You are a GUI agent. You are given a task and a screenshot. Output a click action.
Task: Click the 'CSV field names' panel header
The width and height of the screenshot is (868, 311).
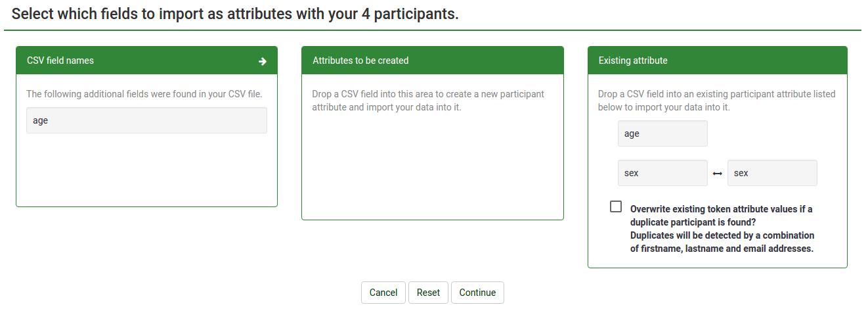click(60, 60)
